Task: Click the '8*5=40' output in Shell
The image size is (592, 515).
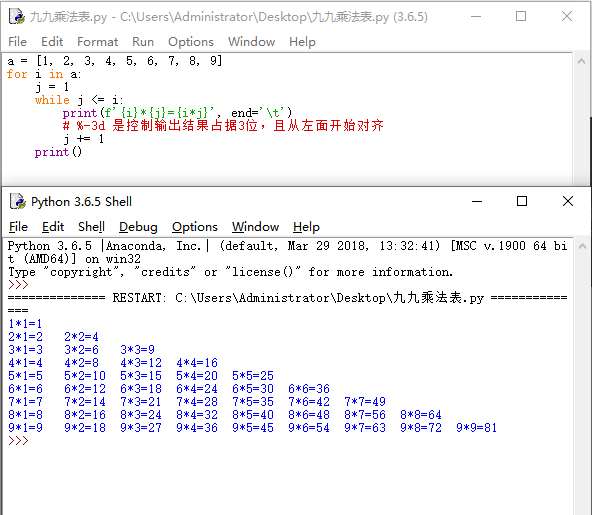Action: pyautogui.click(x=253, y=415)
